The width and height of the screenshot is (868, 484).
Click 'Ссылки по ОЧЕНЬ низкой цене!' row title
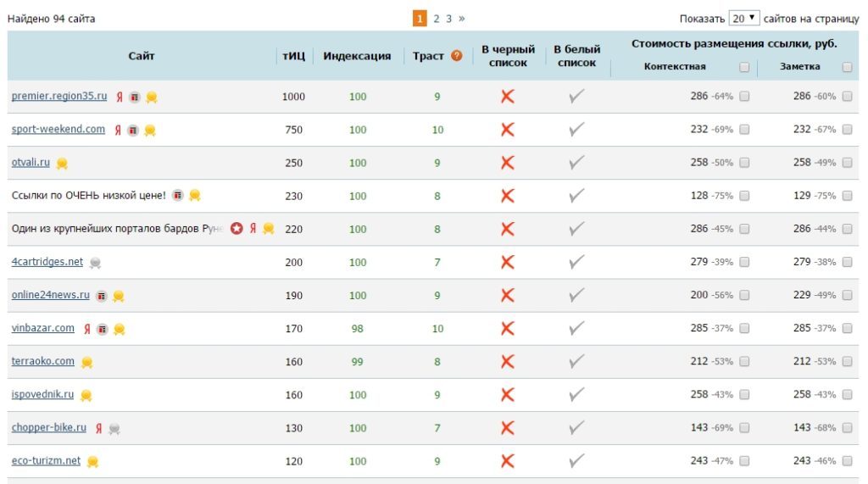pos(88,196)
